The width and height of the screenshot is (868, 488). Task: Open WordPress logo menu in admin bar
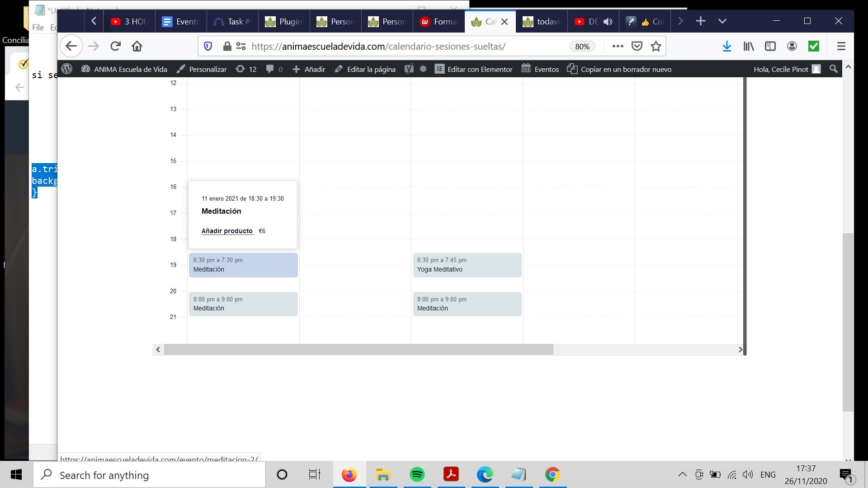pyautogui.click(x=67, y=69)
